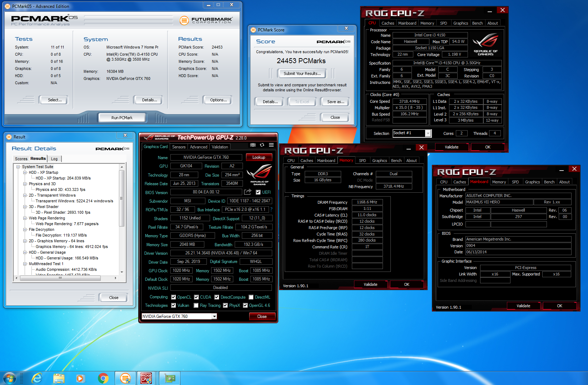
Task: Minimize the CPU-Z Mainboard window
Action: tap(562, 169)
